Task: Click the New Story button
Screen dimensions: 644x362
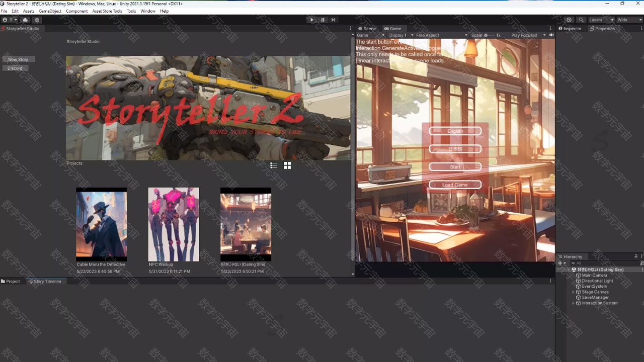Action: point(18,59)
